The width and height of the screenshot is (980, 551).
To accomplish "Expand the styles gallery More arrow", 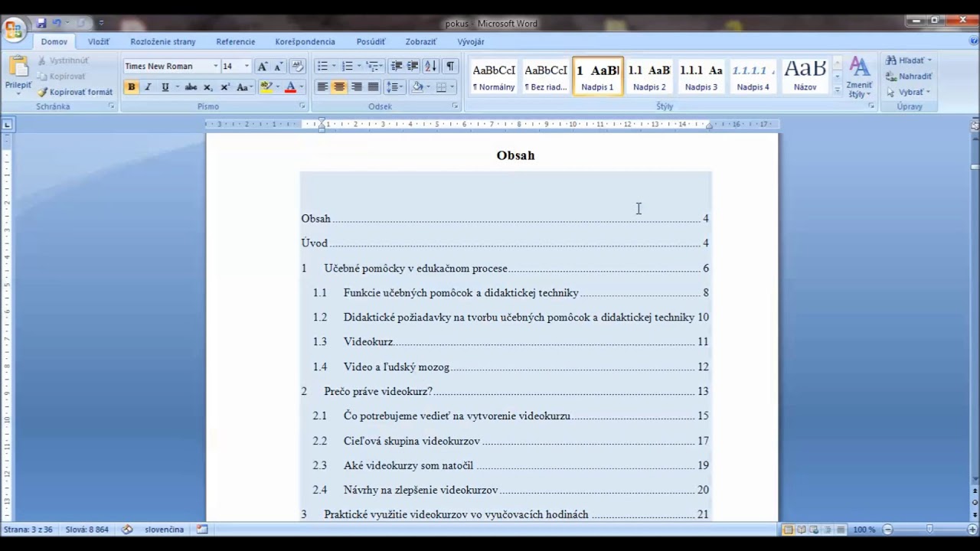I will pyautogui.click(x=837, y=90).
